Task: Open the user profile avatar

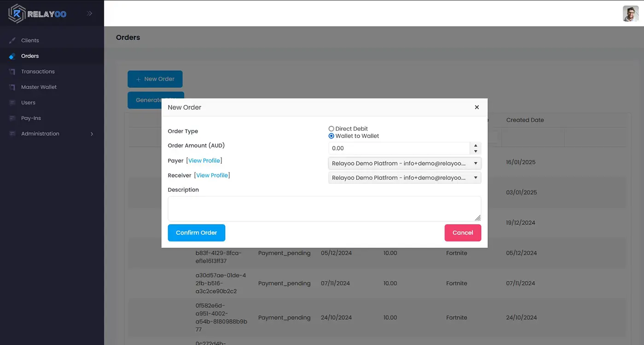Action: pos(630,14)
